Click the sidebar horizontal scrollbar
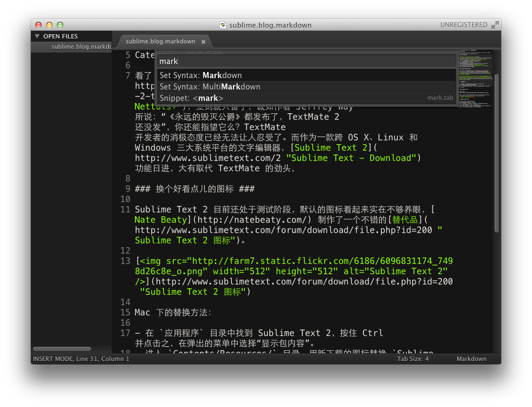Screen dimensions: 532x407 pyautogui.click(x=62, y=349)
